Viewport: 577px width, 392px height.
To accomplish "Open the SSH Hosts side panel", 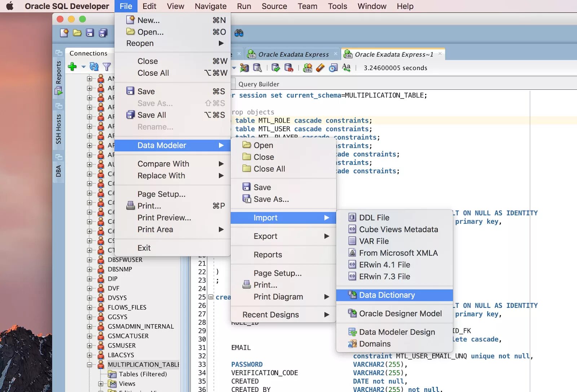I will (58, 129).
